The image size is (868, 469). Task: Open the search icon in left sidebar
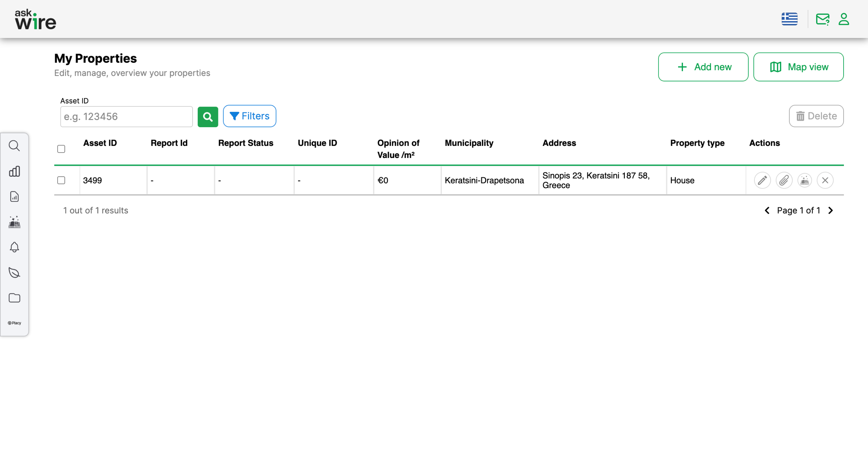point(14,146)
